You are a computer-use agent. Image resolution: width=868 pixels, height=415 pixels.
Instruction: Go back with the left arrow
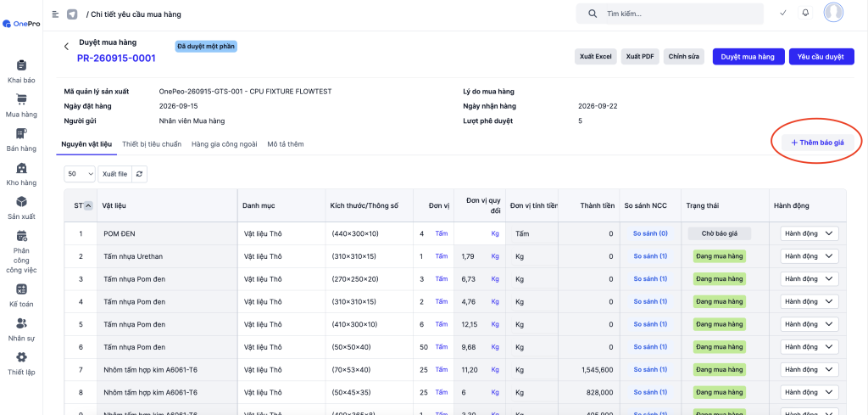click(x=66, y=47)
